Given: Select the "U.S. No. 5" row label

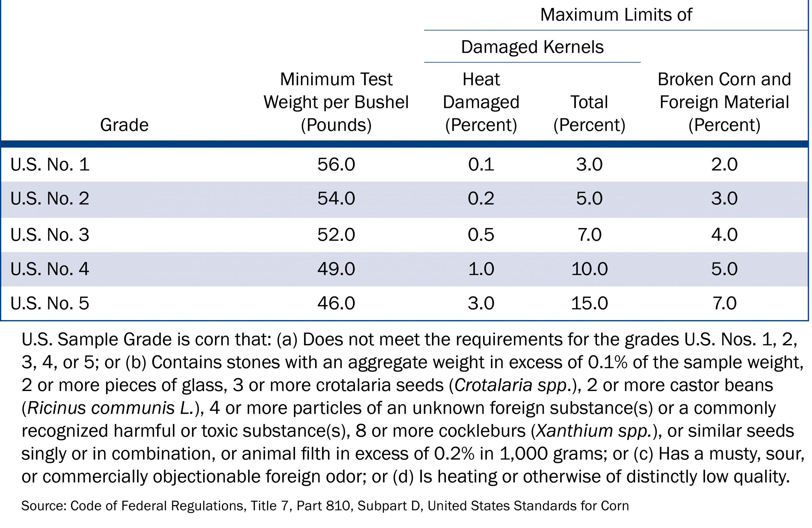Looking at the screenshot, I should click(x=50, y=303).
